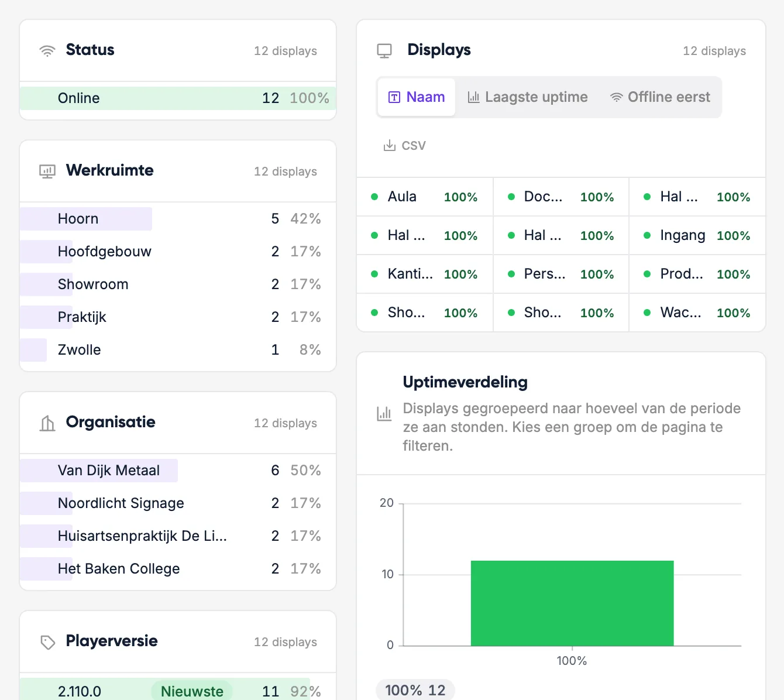The height and width of the screenshot is (700, 784).
Task: Click the Werkruimte presentation screen icon
Action: click(47, 171)
